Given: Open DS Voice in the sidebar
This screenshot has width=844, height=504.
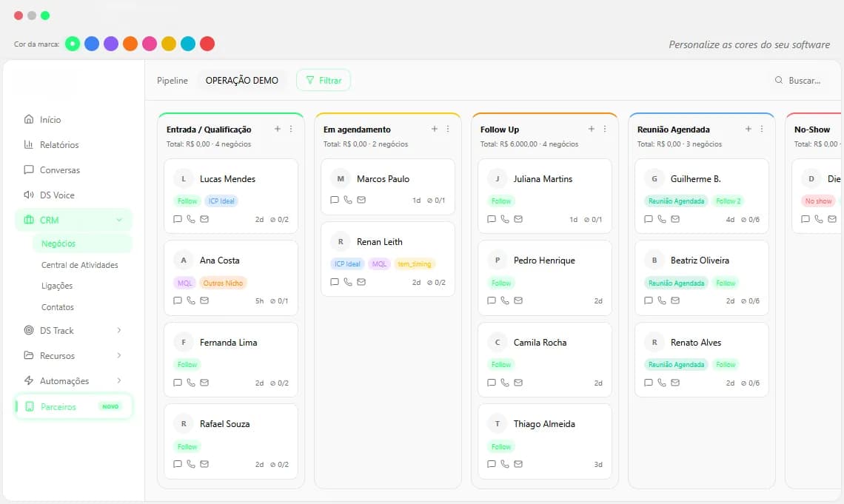Looking at the screenshot, I should point(73,195).
